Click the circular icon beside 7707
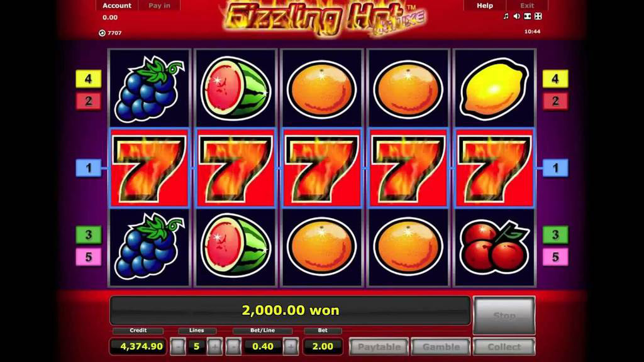644x362 pixels. 103,33
